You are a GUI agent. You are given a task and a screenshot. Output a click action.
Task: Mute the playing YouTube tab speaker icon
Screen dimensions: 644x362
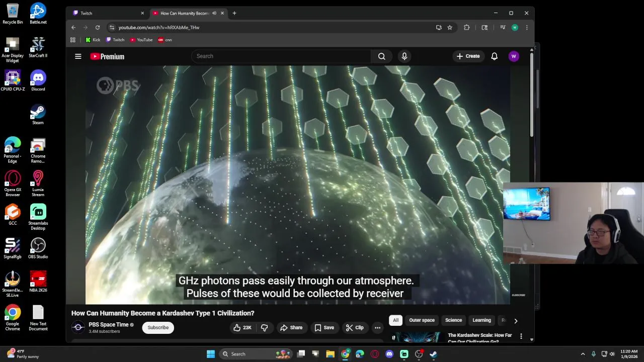[214, 13]
